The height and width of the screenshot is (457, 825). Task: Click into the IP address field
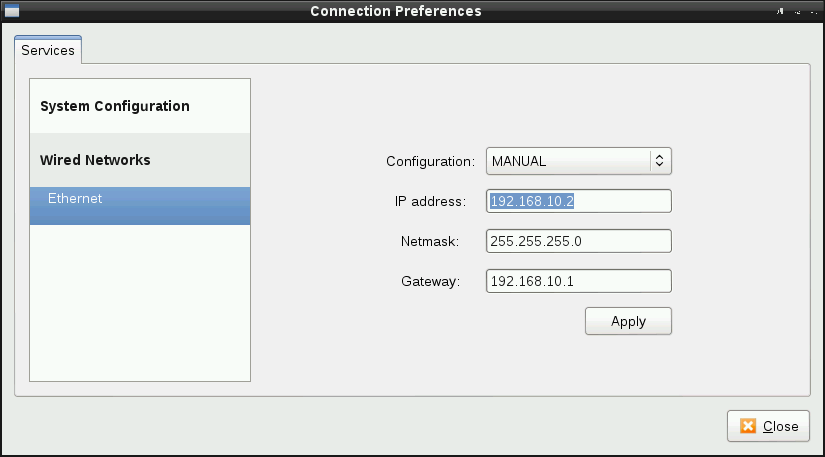[579, 201]
